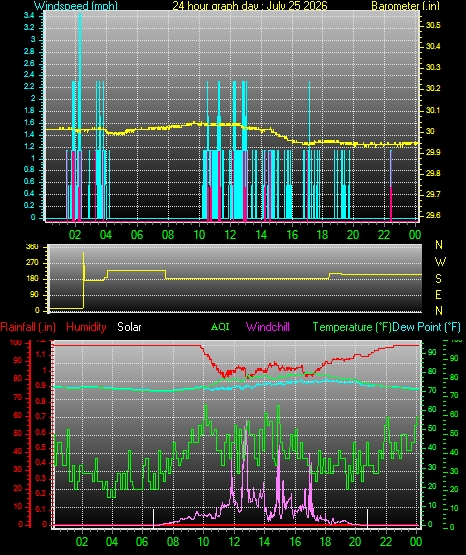Click the 2.8 windspeed scale value
This screenshot has width=466, height=555.
[x=29, y=51]
